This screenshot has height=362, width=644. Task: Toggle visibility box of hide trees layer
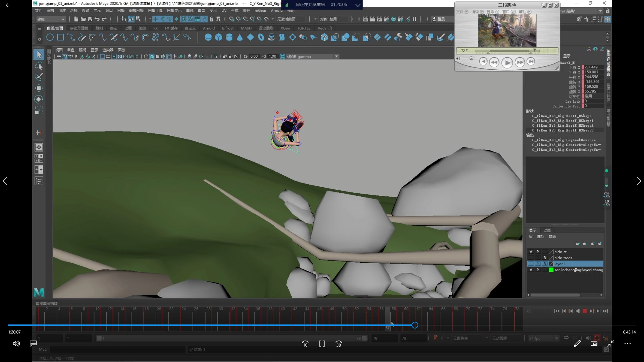point(531,258)
